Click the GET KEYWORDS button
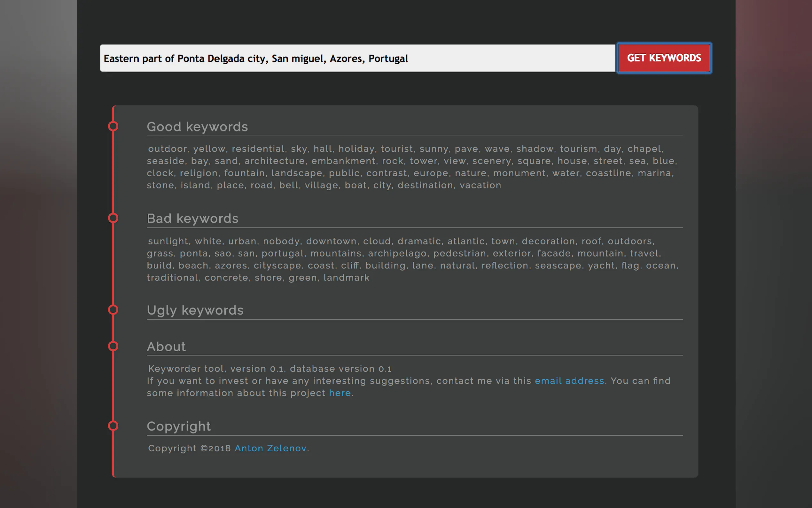 point(664,58)
